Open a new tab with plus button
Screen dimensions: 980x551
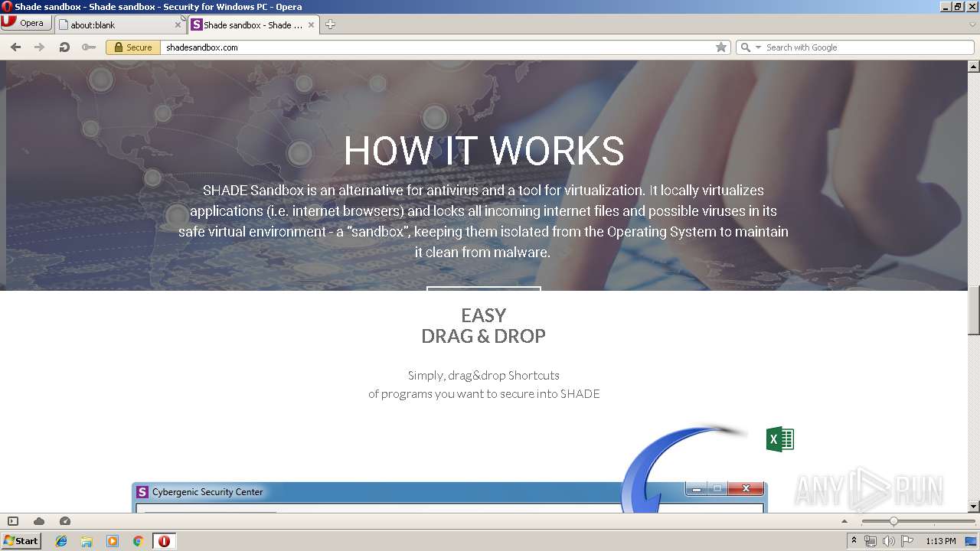330,24
